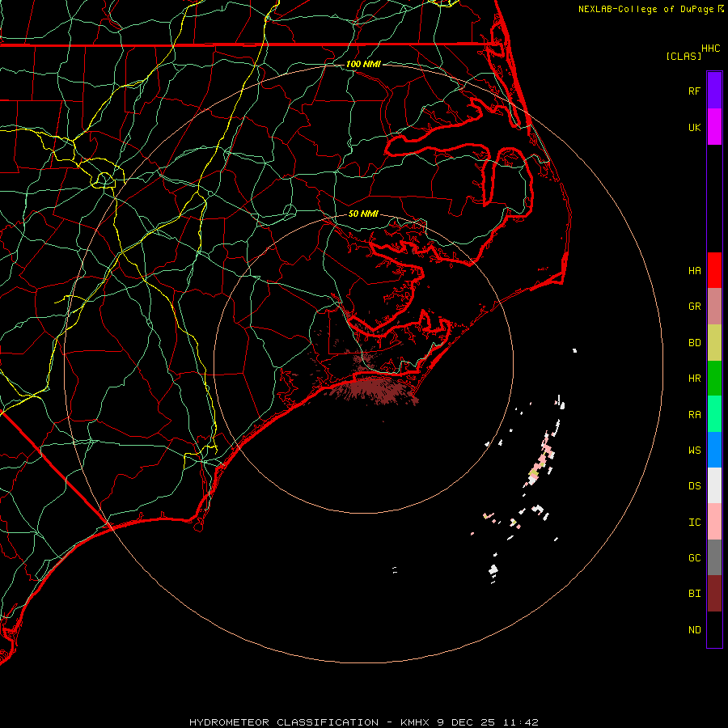Viewport: 728px width, 728px height.
Task: Click the HR legend label
Action: [x=695, y=379]
